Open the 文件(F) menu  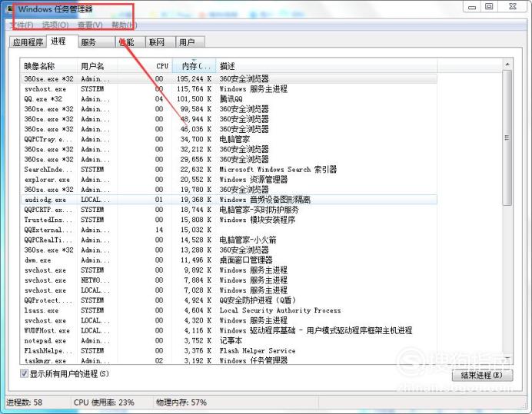22,25
